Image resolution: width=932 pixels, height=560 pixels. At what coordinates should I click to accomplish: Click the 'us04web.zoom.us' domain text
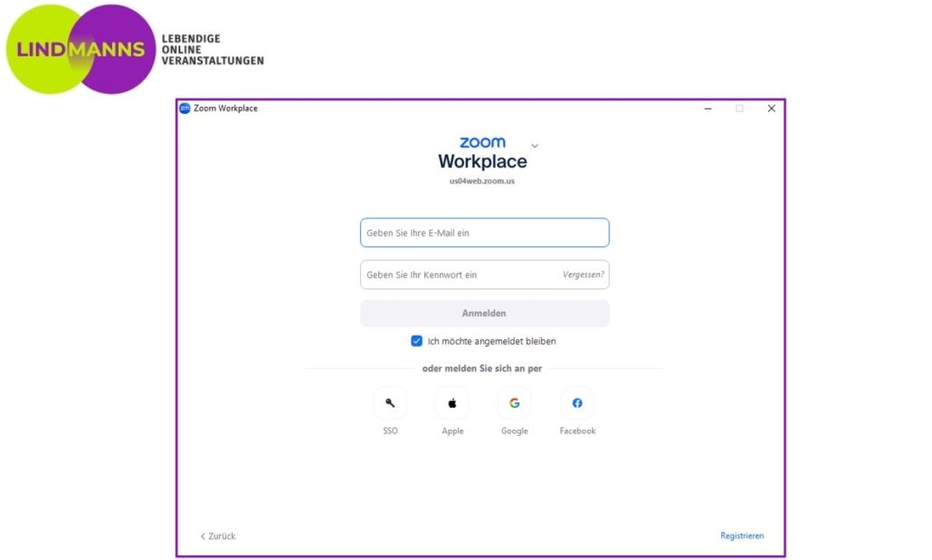point(482,181)
